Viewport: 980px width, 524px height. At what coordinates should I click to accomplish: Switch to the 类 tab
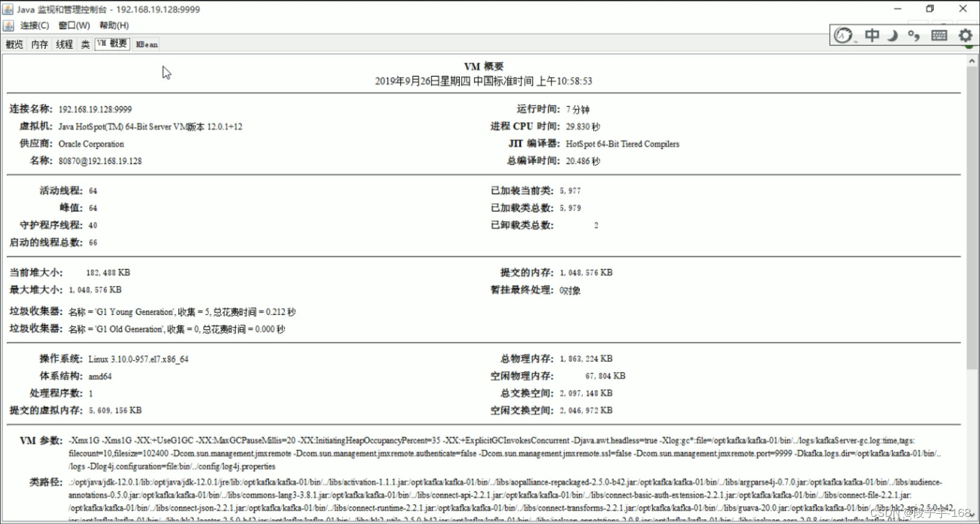coord(85,44)
